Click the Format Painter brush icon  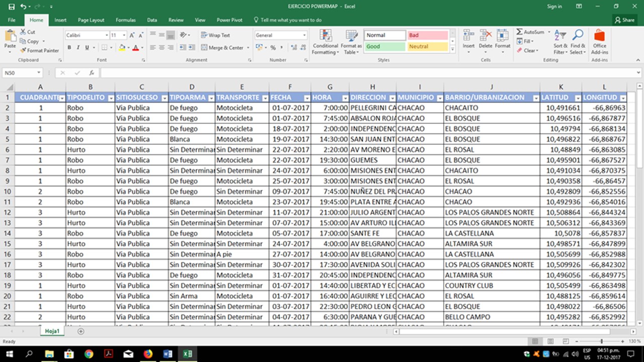(23, 50)
